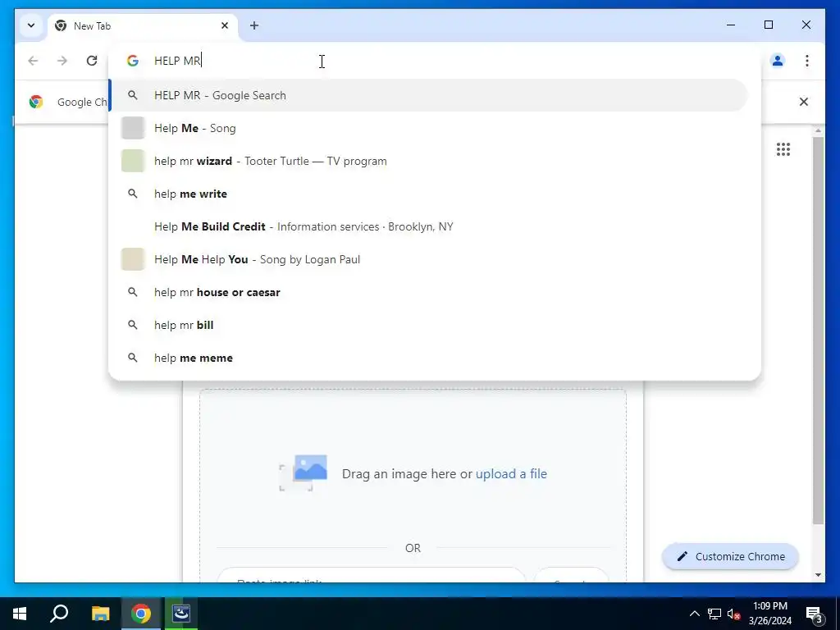This screenshot has width=840, height=630.
Task: Click the page vertical scrollbar thumb
Action: tap(818, 330)
